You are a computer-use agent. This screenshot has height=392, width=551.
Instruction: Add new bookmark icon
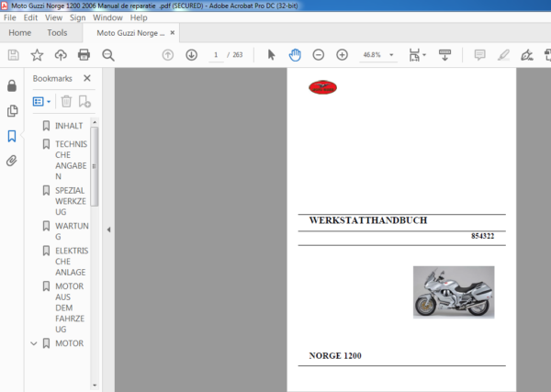[x=84, y=102]
